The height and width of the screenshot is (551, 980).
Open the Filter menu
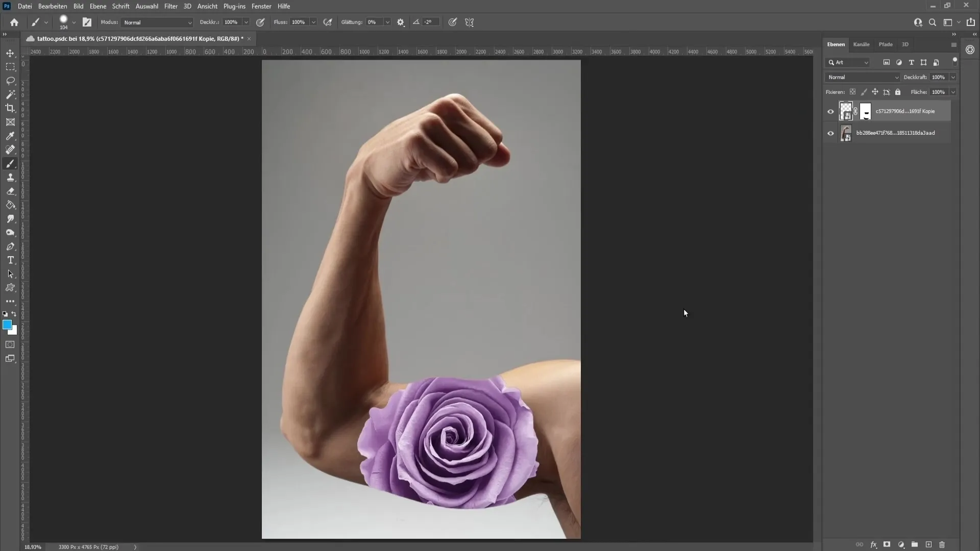tap(170, 6)
